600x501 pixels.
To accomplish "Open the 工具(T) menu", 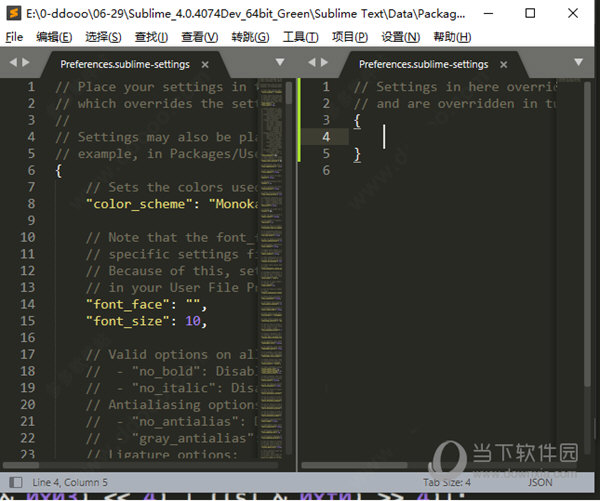I will pyautogui.click(x=299, y=37).
